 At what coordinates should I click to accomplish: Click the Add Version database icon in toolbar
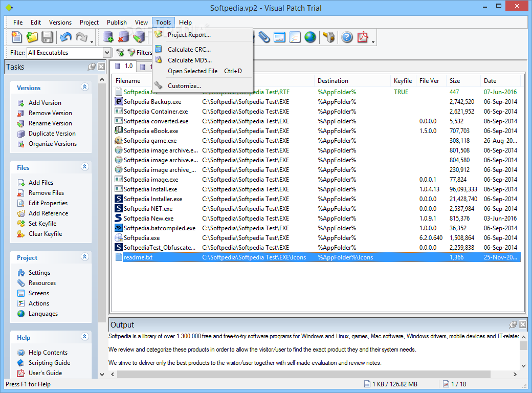coord(108,37)
